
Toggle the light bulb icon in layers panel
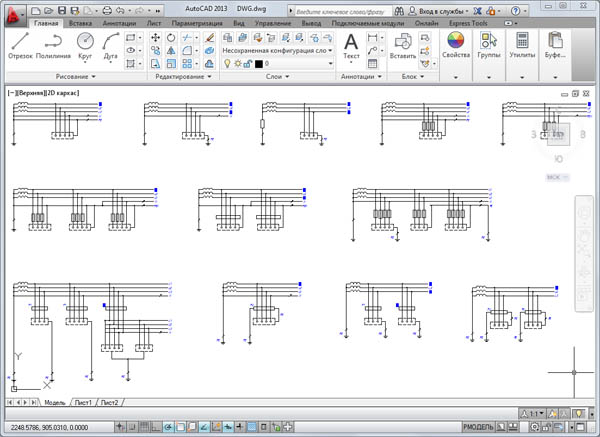tap(226, 63)
